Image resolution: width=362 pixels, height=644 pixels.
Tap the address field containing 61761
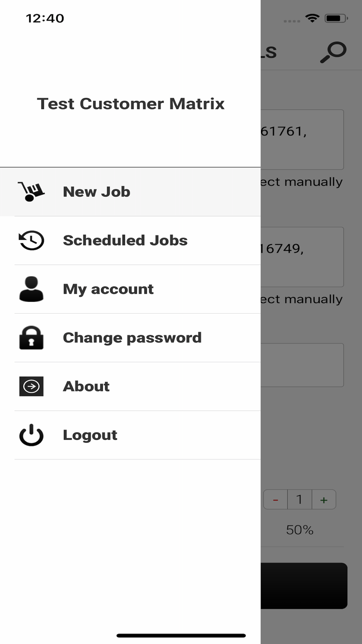(x=302, y=140)
